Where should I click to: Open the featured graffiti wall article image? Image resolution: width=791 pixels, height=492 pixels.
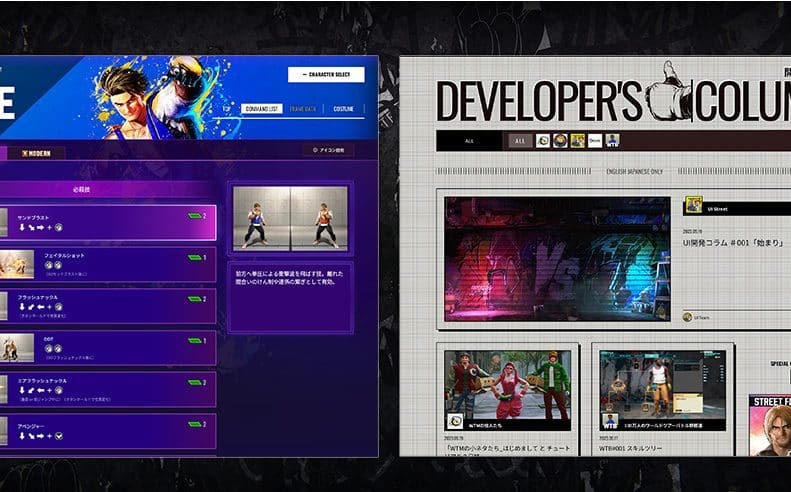click(557, 259)
